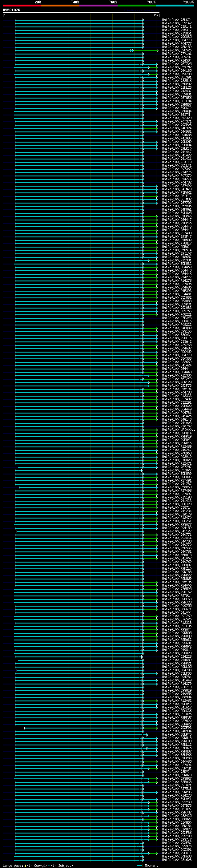Select hit label UniRef100_A9S6S7
197x868 pixels.
[x=176, y=525]
